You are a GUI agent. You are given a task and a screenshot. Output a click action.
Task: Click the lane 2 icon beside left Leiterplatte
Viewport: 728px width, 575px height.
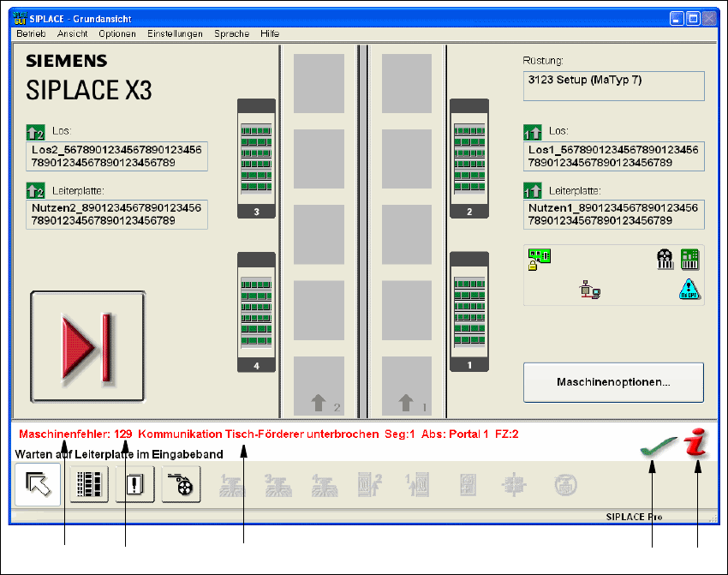pyautogui.click(x=36, y=190)
